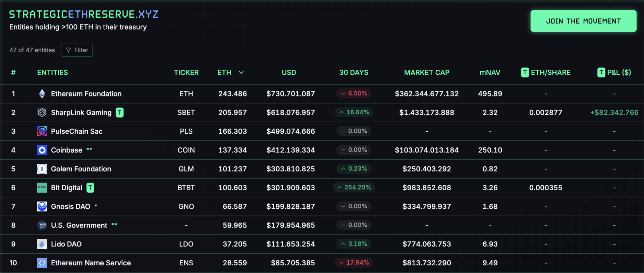Toggle ETH column sort chevron

tap(241, 72)
